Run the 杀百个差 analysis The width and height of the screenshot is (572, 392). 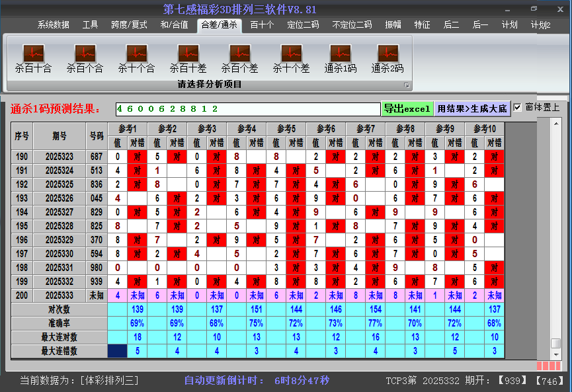[x=239, y=58]
